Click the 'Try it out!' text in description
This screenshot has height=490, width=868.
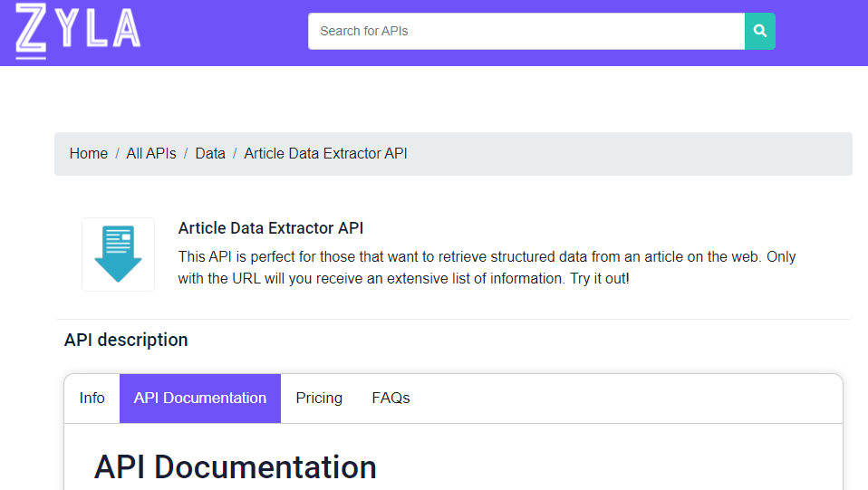tap(600, 278)
